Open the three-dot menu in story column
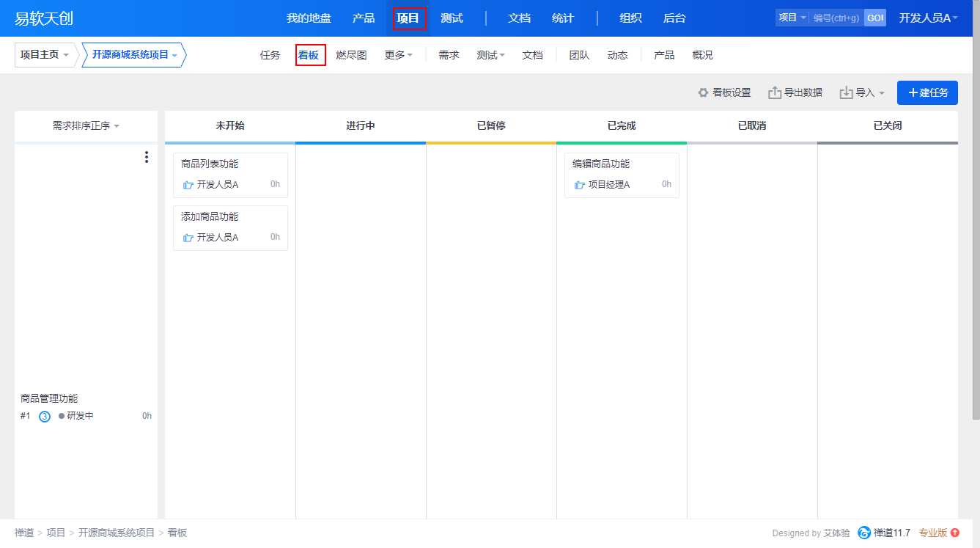980x548 pixels. point(147,157)
